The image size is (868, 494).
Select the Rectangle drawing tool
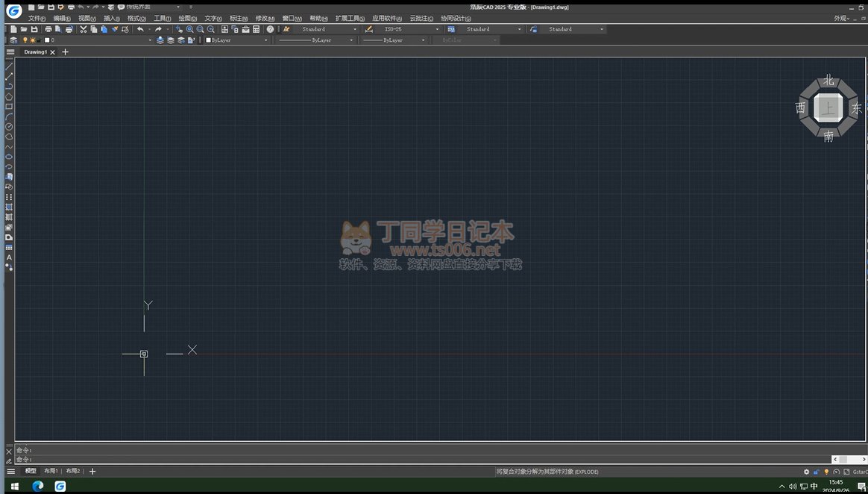pyautogui.click(x=9, y=107)
